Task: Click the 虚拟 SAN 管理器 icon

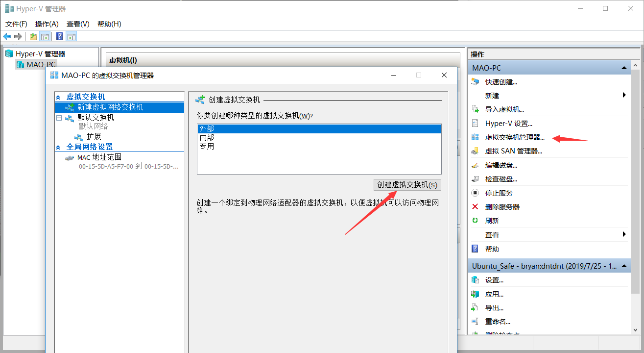Action: (x=475, y=151)
